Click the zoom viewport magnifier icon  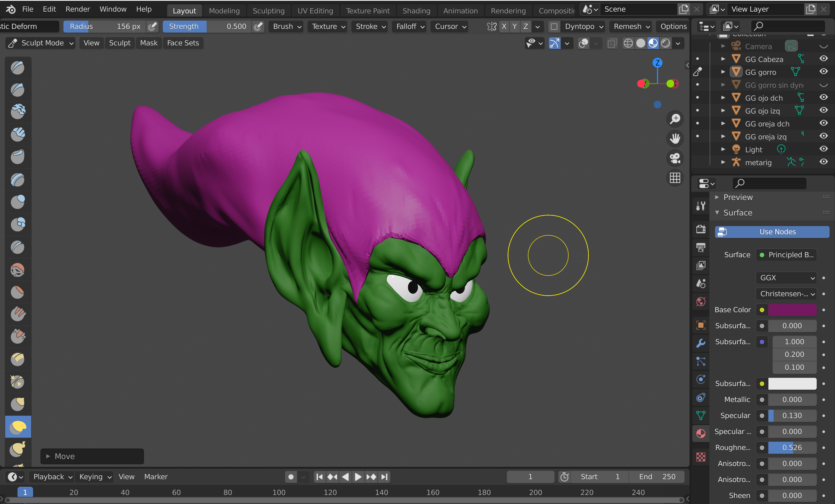pyautogui.click(x=675, y=119)
